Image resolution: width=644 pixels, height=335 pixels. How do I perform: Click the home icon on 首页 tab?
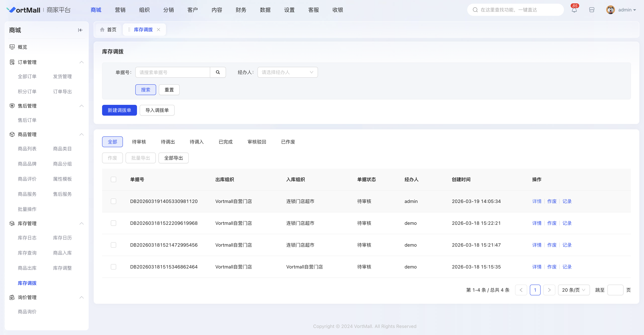click(x=102, y=30)
